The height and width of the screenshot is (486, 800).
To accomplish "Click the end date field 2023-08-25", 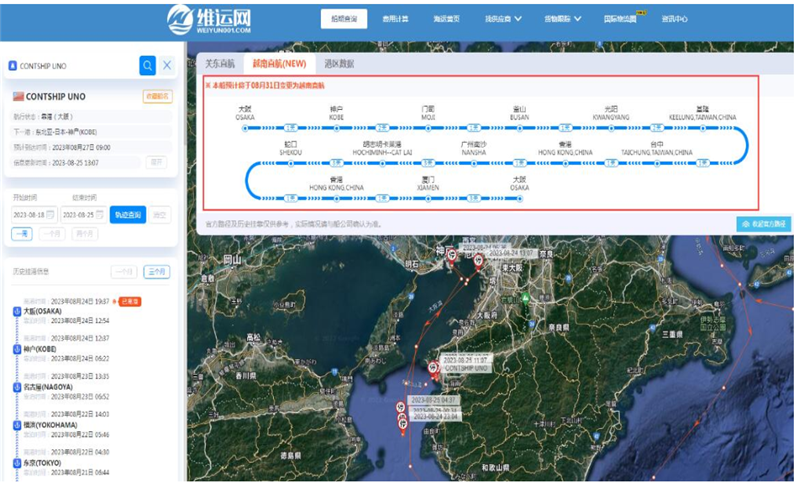I will (84, 215).
